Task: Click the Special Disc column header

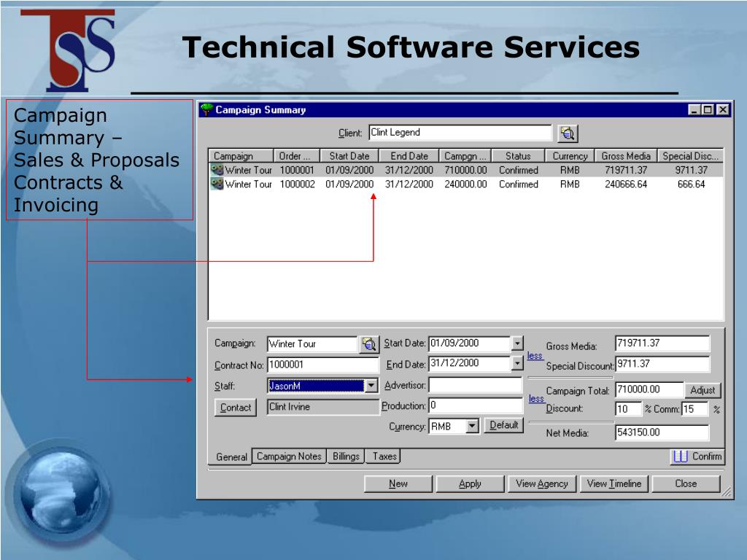Action: tap(690, 156)
